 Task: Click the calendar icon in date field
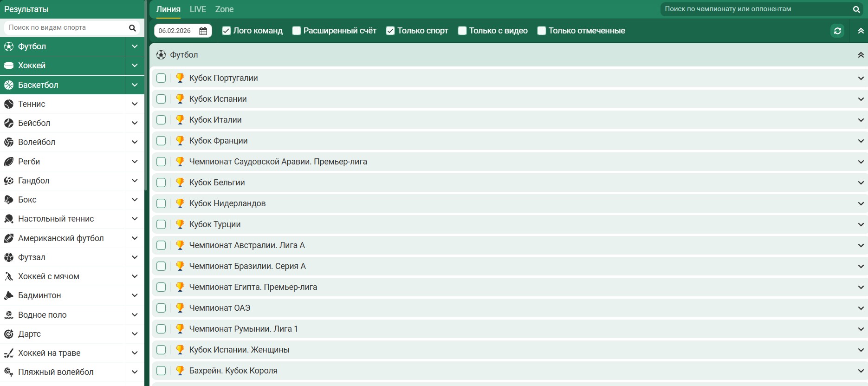pos(203,31)
